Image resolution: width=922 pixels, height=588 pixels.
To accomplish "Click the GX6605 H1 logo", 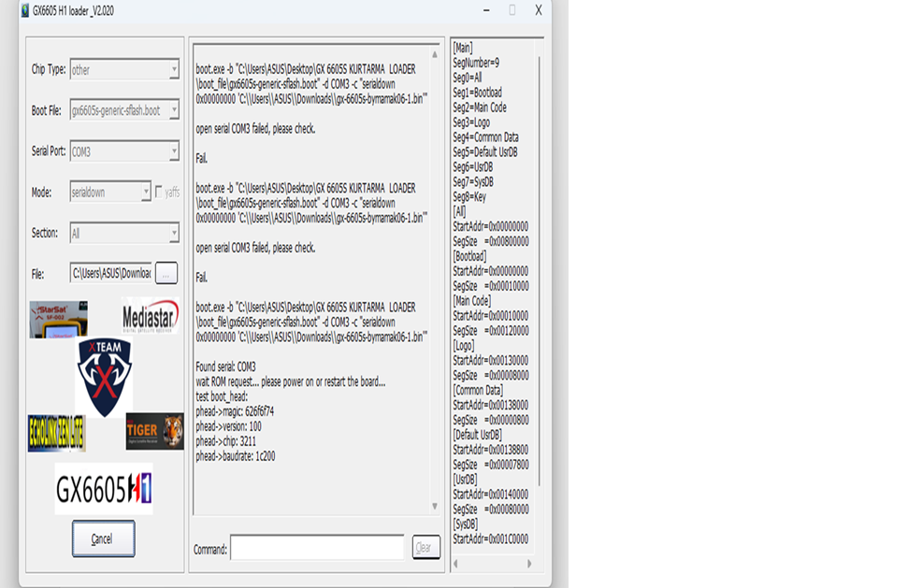I will point(104,488).
